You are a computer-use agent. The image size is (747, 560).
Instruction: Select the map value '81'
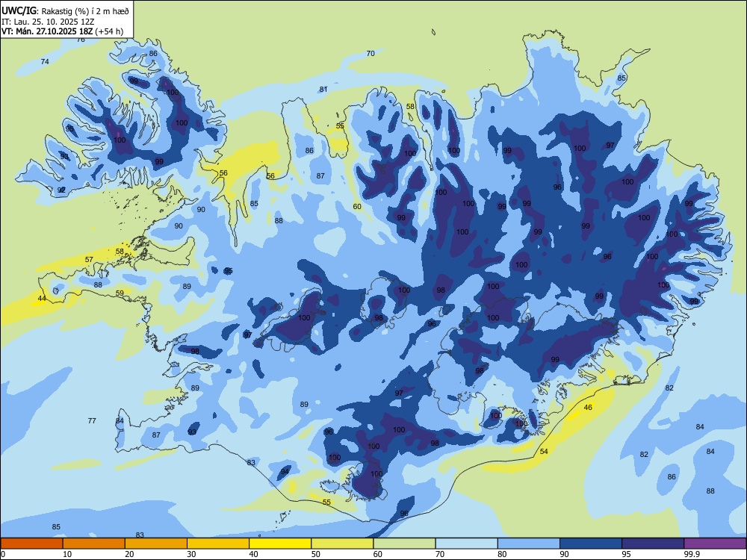coord(323,89)
